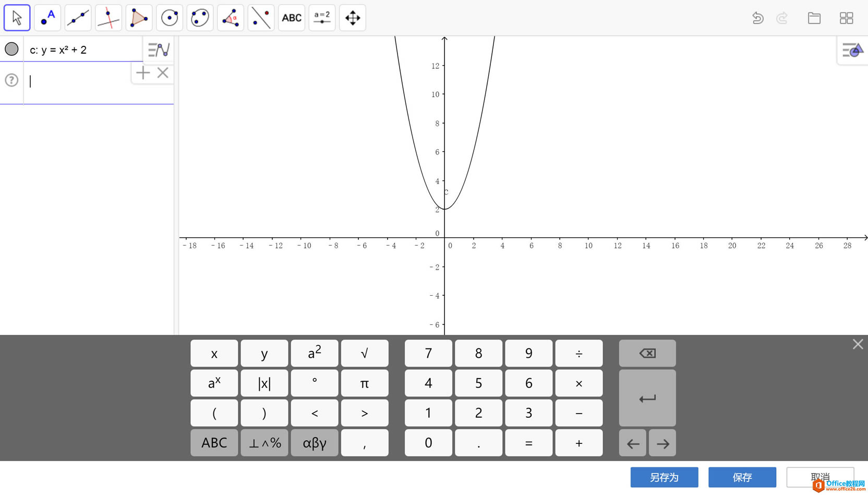Tap the 9 key

528,354
